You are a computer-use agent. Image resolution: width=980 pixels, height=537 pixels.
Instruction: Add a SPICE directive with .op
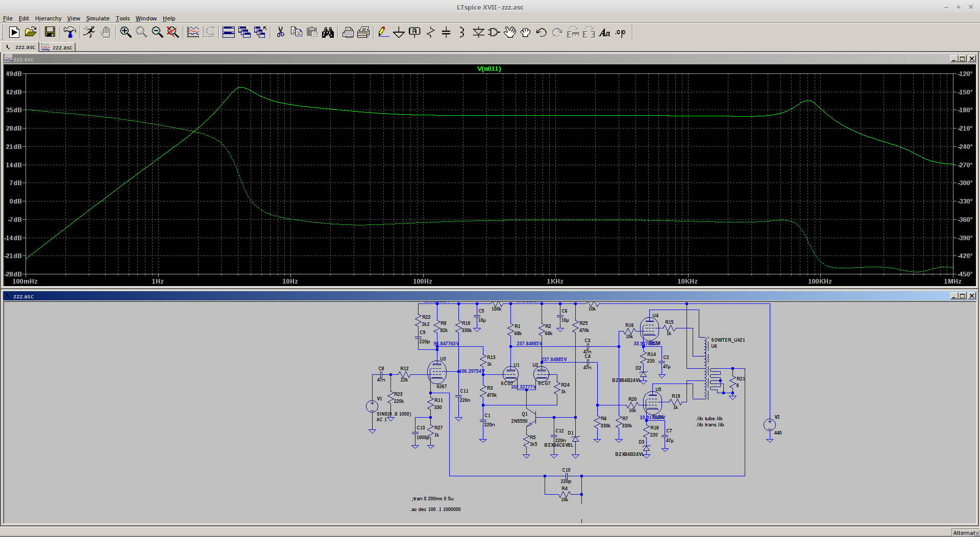pyautogui.click(x=620, y=33)
